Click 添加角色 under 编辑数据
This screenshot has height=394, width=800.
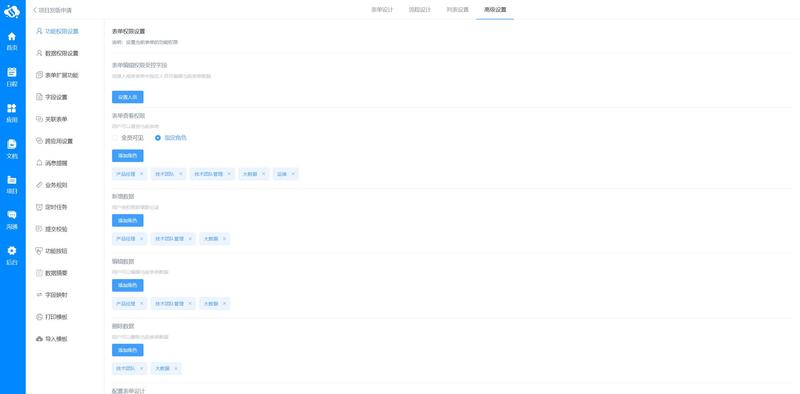128,285
